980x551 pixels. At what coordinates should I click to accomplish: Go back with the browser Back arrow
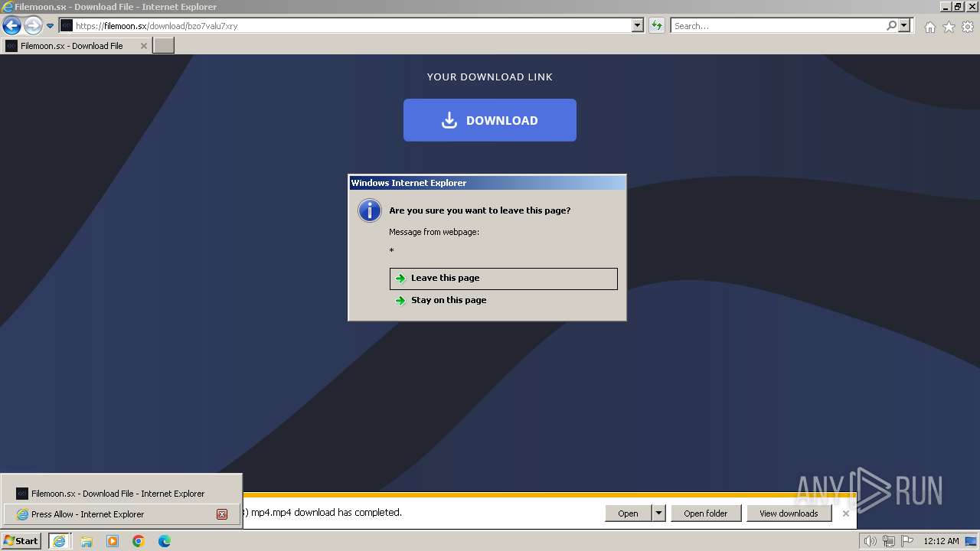[11, 26]
